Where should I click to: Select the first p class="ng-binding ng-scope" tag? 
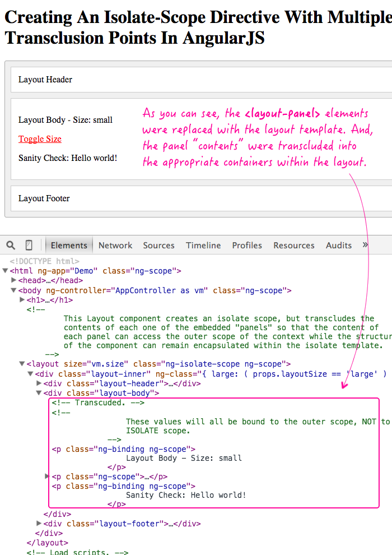124,449
